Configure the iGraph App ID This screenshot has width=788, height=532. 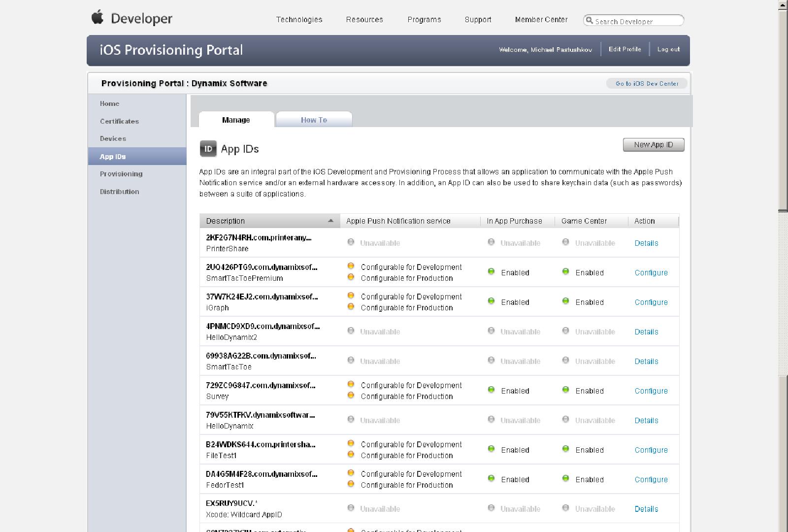651,302
